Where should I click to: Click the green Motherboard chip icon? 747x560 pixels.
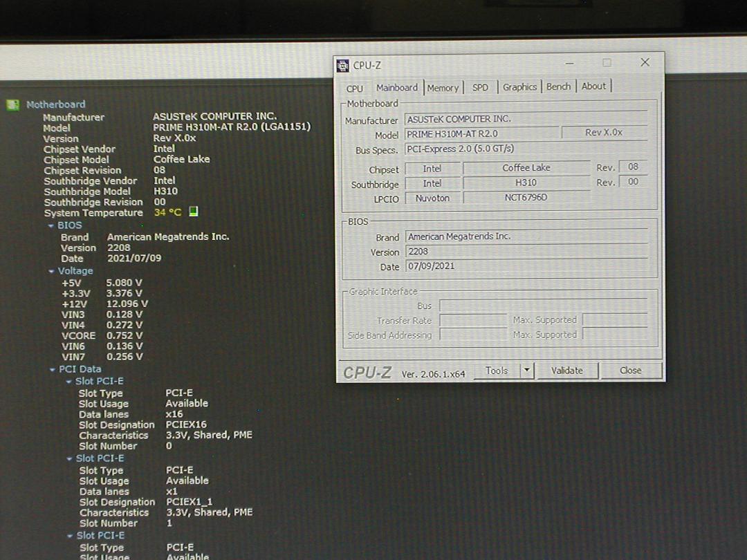pyautogui.click(x=13, y=105)
